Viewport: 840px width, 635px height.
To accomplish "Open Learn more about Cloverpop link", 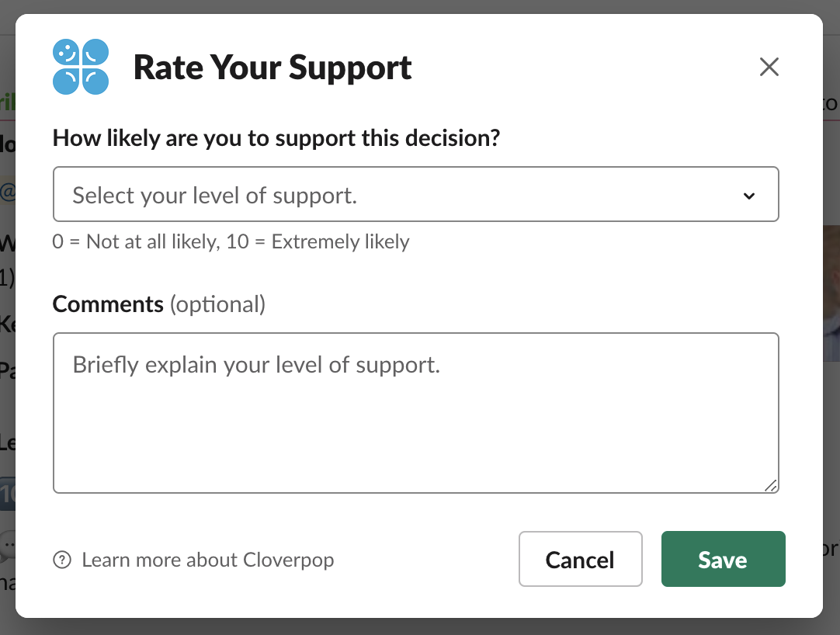I will (x=208, y=560).
